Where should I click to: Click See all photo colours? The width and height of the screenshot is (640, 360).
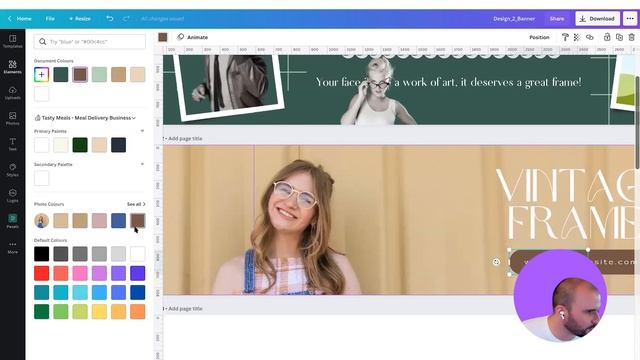tap(136, 204)
